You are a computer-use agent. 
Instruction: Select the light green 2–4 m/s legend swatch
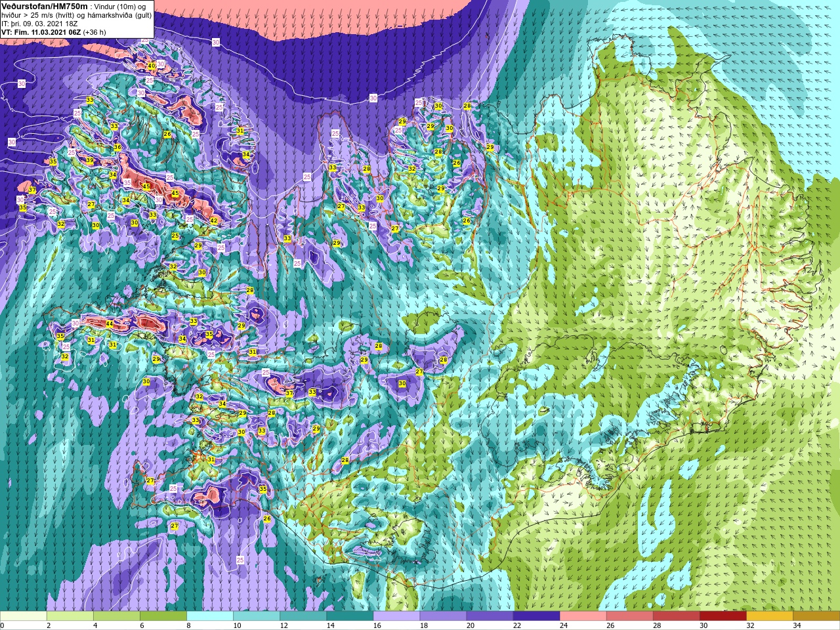[70, 616]
